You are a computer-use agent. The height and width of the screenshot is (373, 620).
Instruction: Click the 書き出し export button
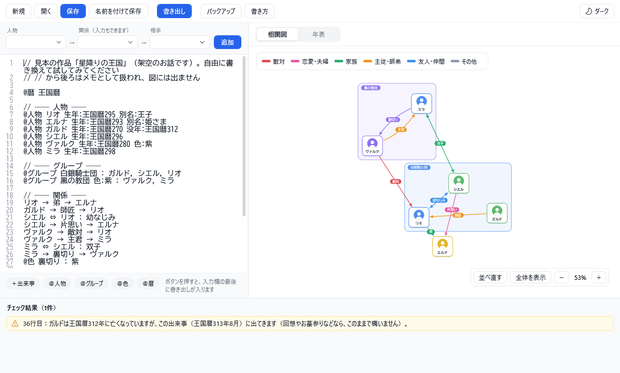pos(174,11)
